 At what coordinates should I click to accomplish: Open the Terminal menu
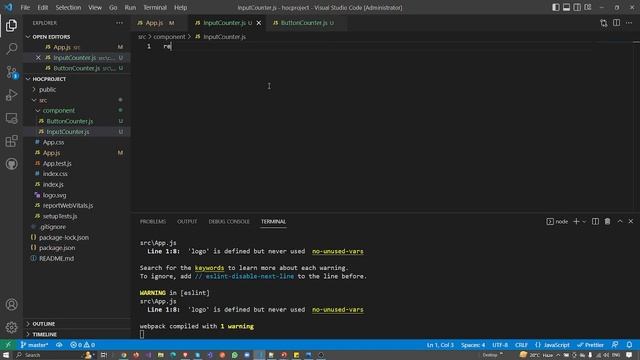(155, 7)
